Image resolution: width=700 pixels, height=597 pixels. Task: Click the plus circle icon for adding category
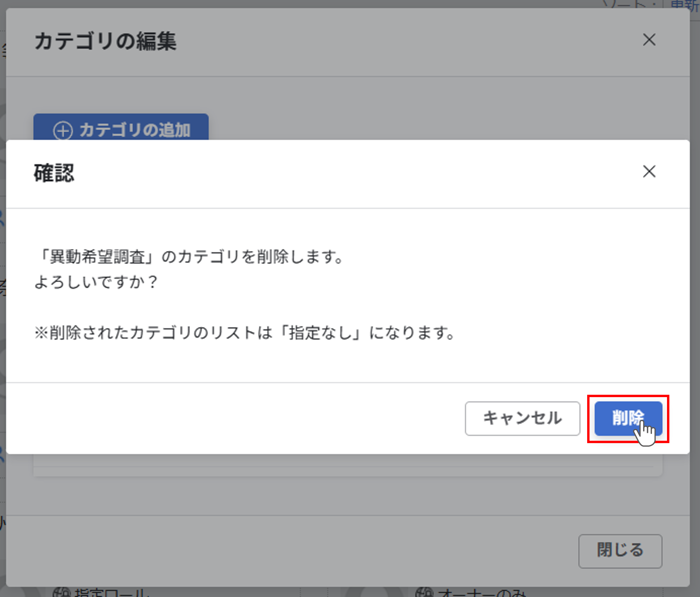coord(63,130)
